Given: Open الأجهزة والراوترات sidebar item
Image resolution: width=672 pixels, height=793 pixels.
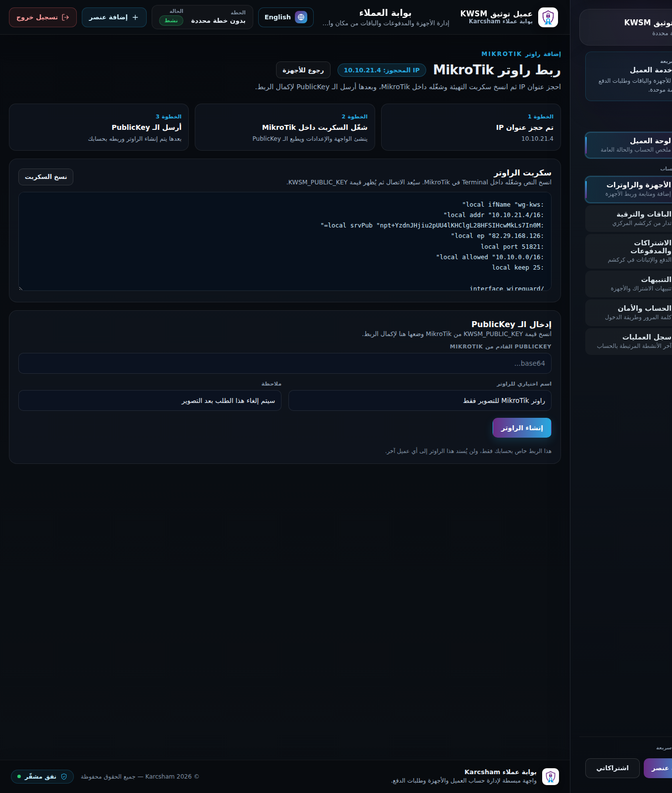Looking at the screenshot, I should [628, 189].
